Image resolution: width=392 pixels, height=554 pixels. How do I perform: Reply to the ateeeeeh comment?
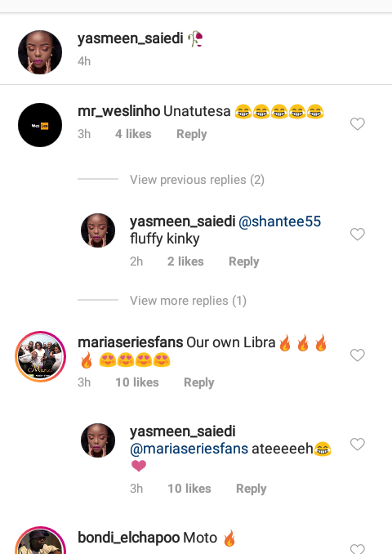(251, 489)
